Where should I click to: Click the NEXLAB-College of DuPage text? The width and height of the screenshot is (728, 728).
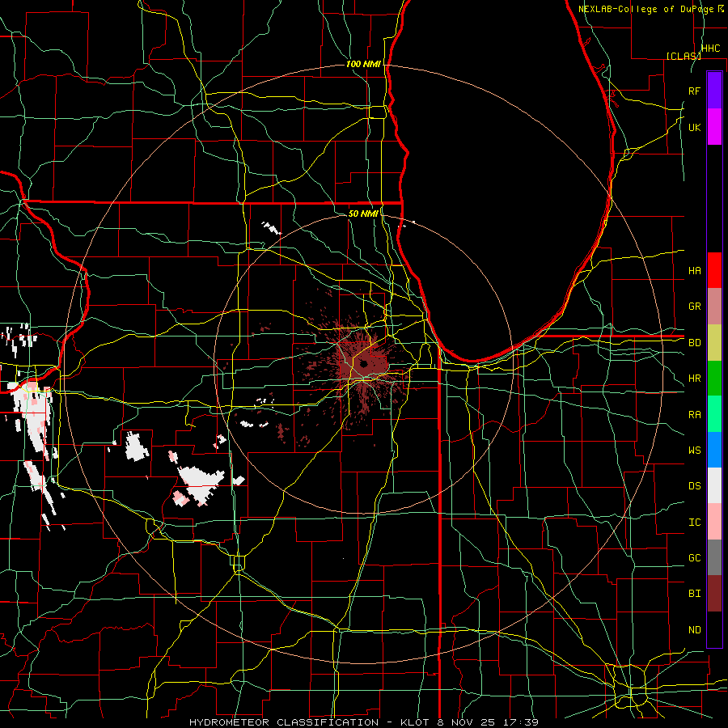coord(648,9)
